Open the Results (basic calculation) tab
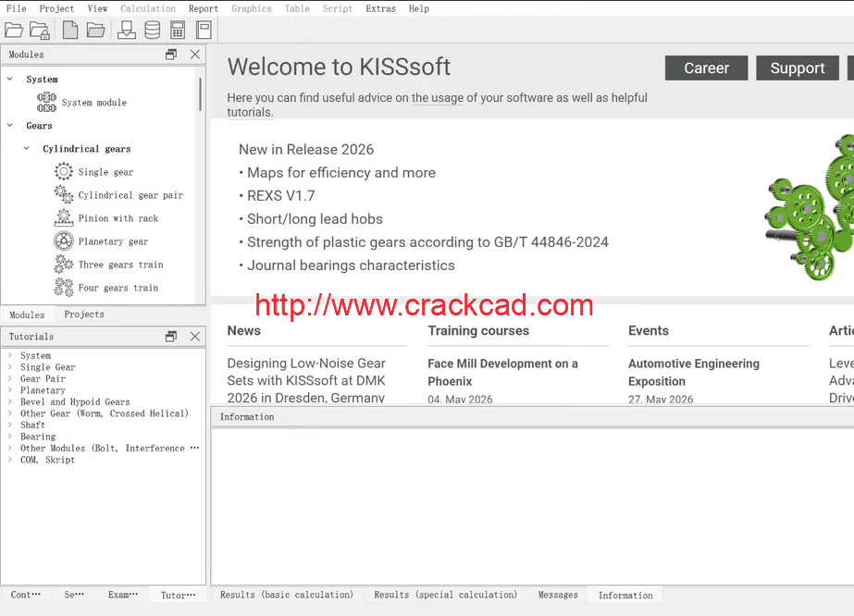Image resolution: width=854 pixels, height=616 pixels. 287,595
